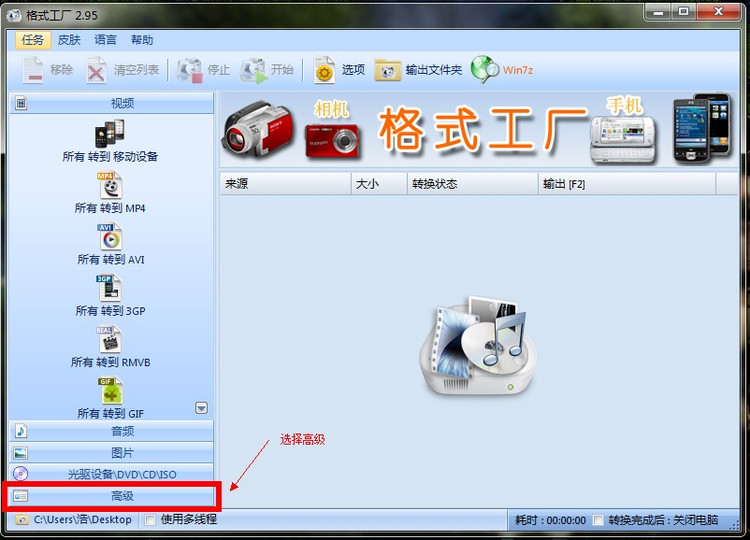Click the title bar application icon
This screenshot has height=540, width=750.
click(13, 15)
